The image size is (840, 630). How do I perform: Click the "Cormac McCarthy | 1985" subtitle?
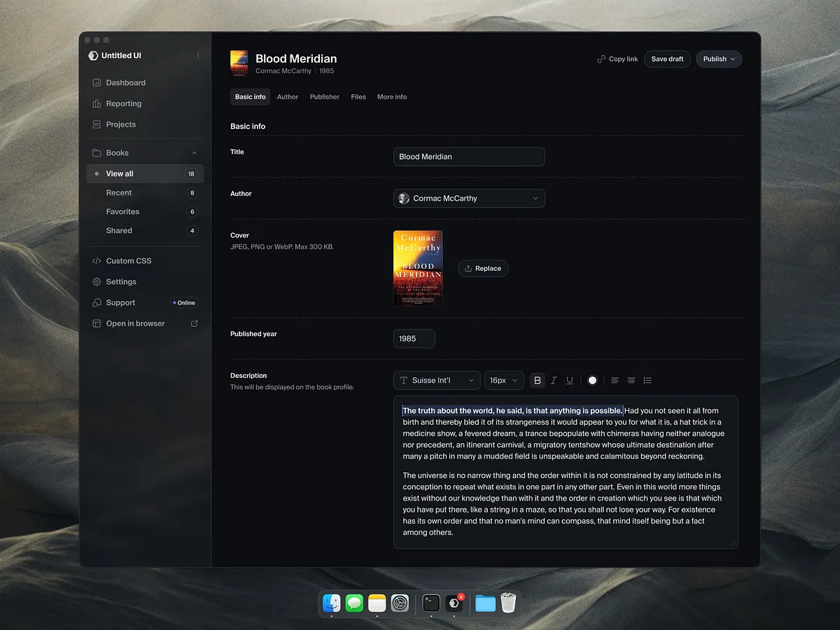click(295, 71)
